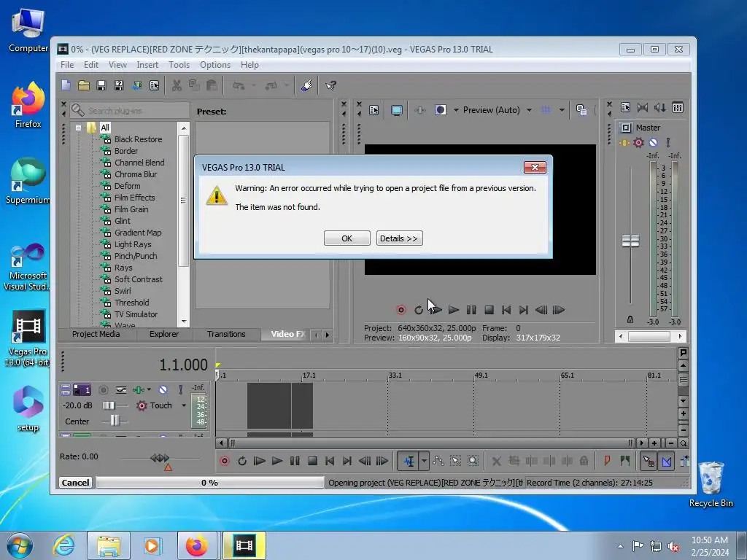This screenshot has height=560, width=747.
Task: Select the Black Restore effect
Action: [138, 139]
